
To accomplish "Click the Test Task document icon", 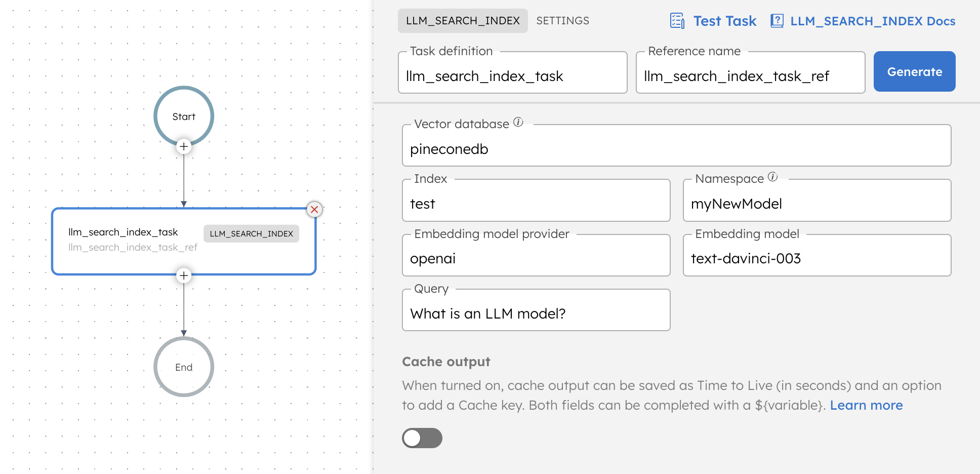I will pyautogui.click(x=677, y=21).
